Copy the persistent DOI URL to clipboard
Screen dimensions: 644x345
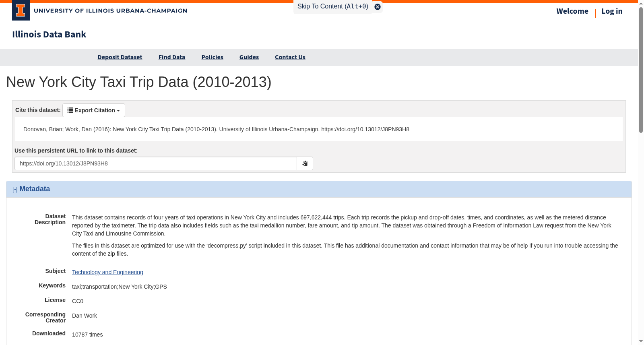point(305,163)
